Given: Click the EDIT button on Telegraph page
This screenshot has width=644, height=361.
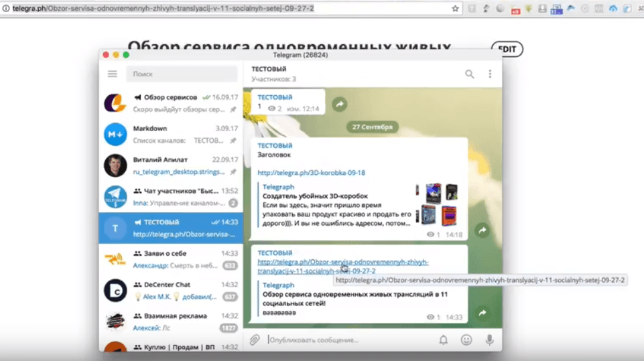Looking at the screenshot, I should coord(507,49).
